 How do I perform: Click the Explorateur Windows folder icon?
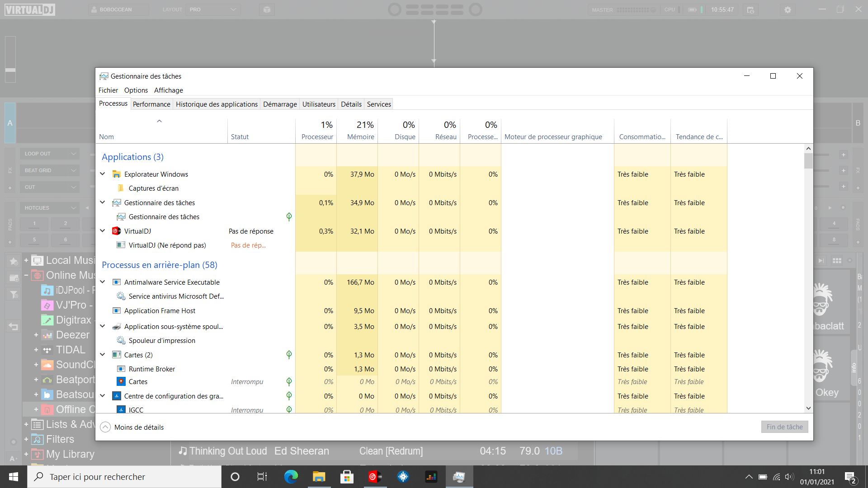point(116,174)
